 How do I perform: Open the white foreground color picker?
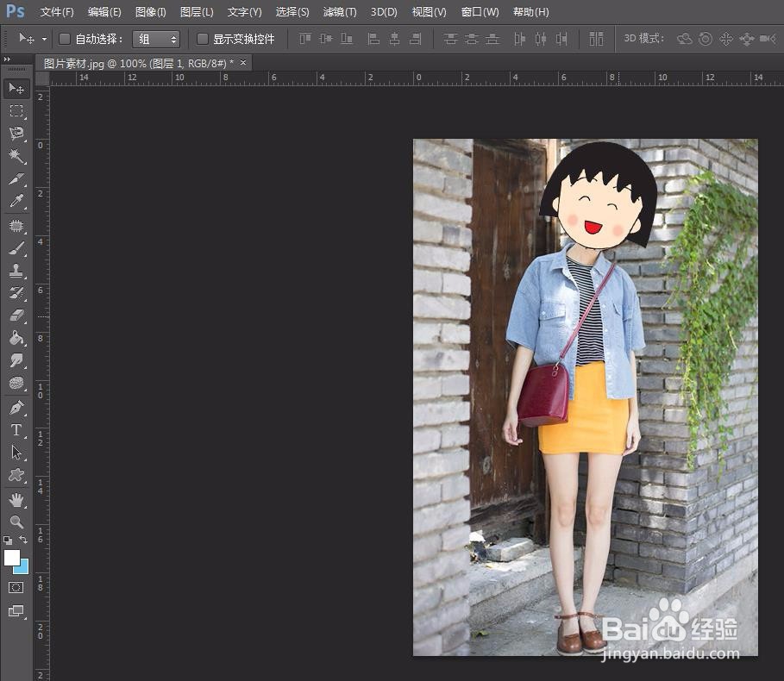click(11, 557)
